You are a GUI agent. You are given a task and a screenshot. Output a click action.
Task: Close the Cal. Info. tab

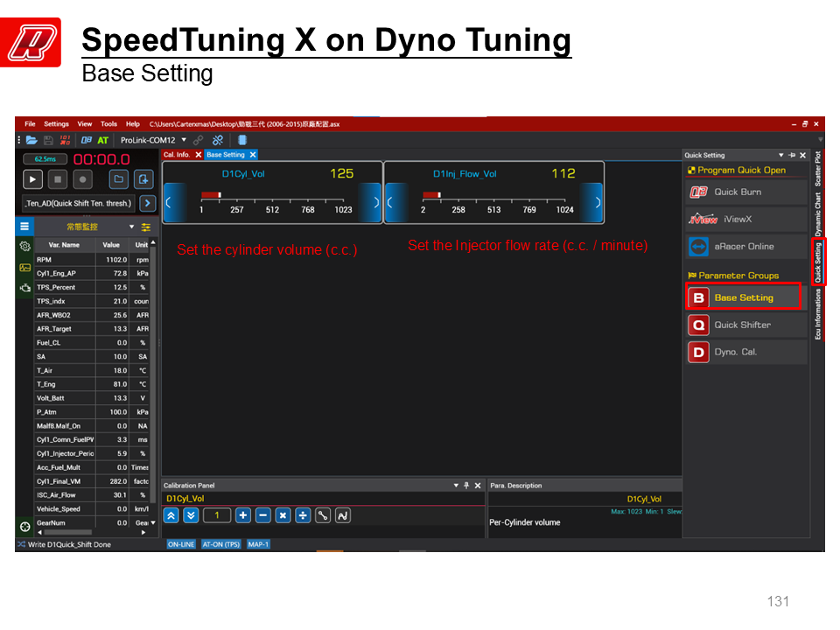click(199, 155)
